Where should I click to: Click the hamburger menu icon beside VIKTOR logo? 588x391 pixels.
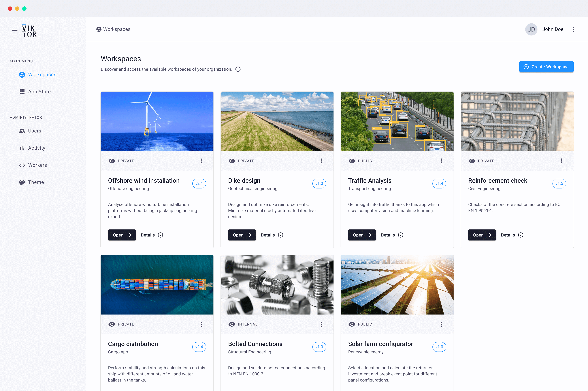[15, 31]
